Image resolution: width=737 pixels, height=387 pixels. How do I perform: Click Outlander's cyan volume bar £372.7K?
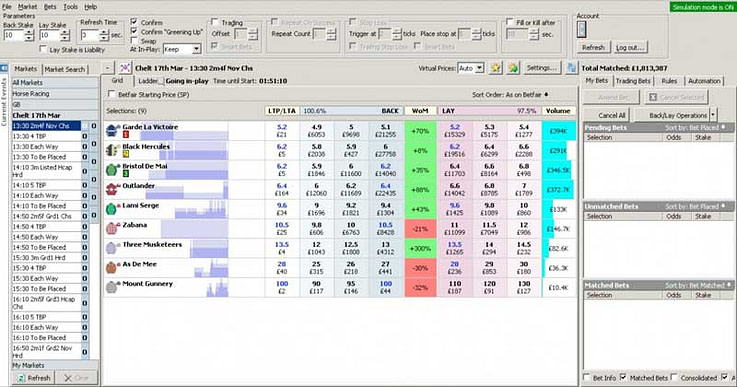(558, 190)
